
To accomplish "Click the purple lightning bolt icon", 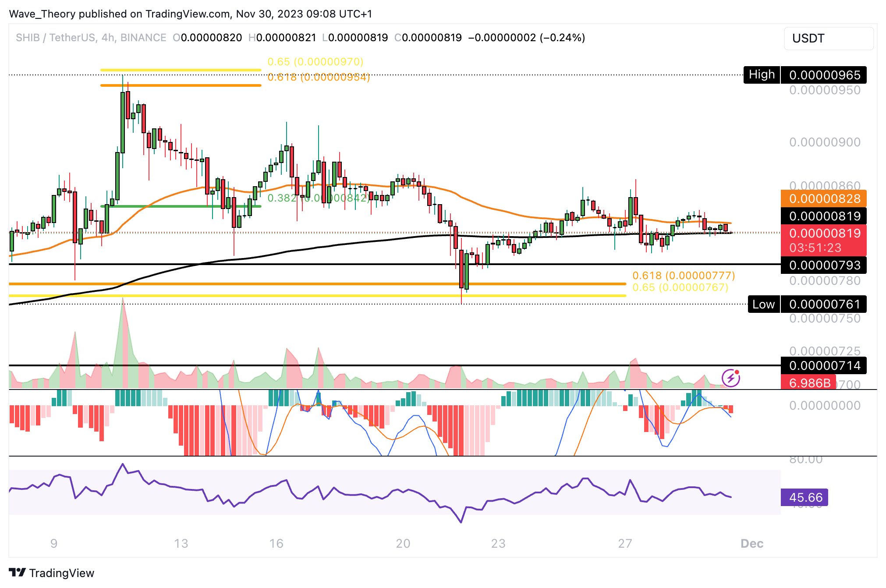I will coord(731,378).
